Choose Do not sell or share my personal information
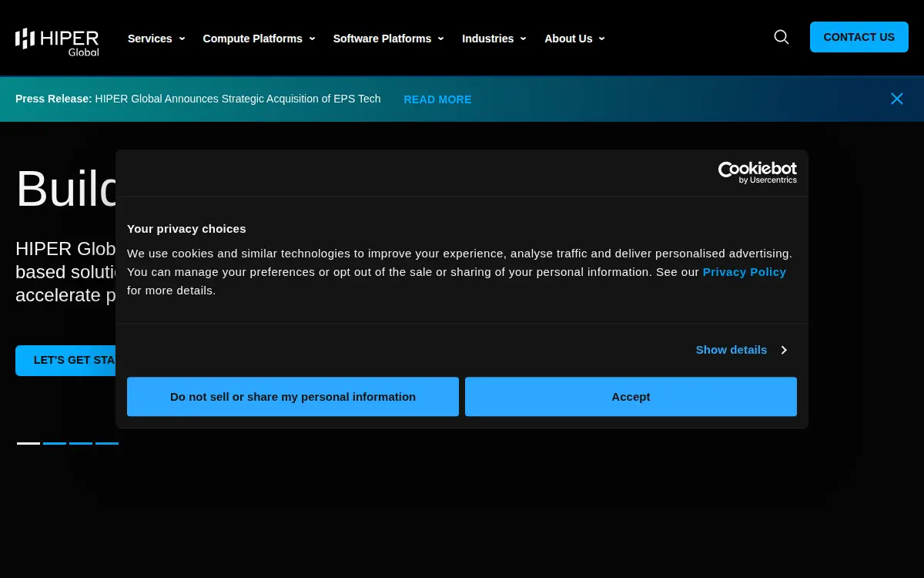Screen dimensions: 924x578 coord(293,397)
